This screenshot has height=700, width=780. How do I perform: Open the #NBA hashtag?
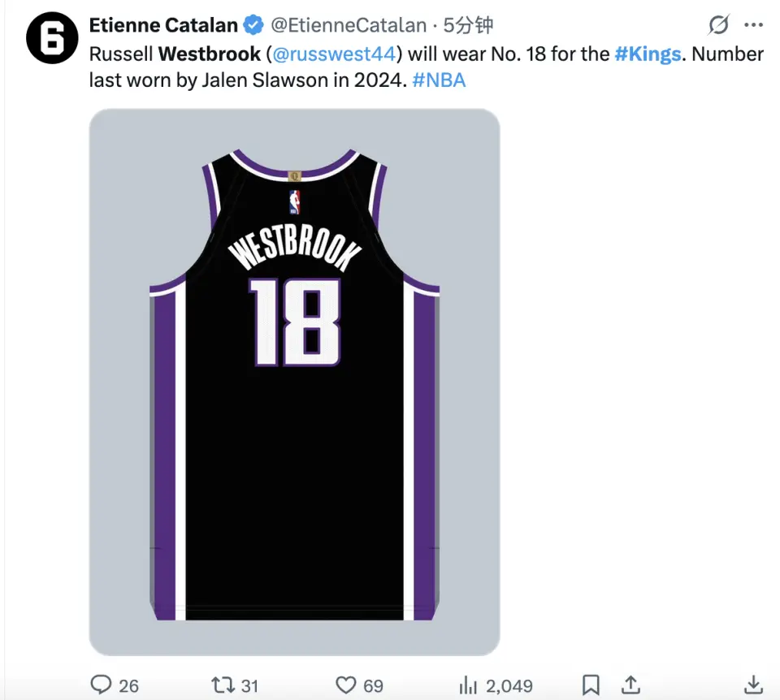(x=439, y=80)
